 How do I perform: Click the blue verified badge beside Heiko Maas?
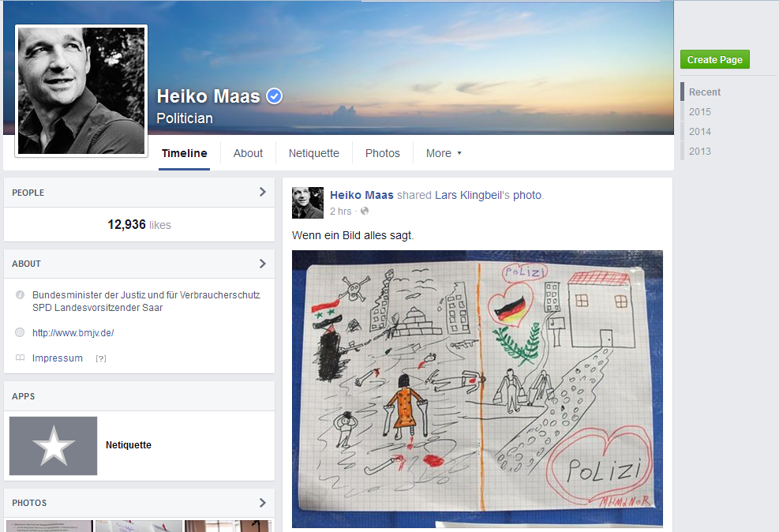click(x=275, y=96)
